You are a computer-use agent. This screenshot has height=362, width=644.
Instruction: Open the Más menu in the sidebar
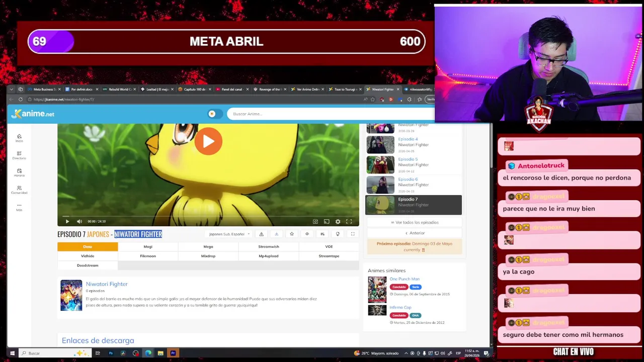click(19, 207)
